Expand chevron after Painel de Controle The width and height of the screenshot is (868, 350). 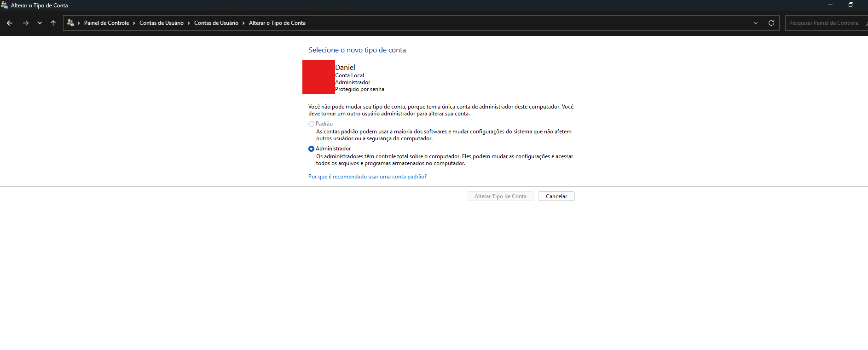click(134, 23)
